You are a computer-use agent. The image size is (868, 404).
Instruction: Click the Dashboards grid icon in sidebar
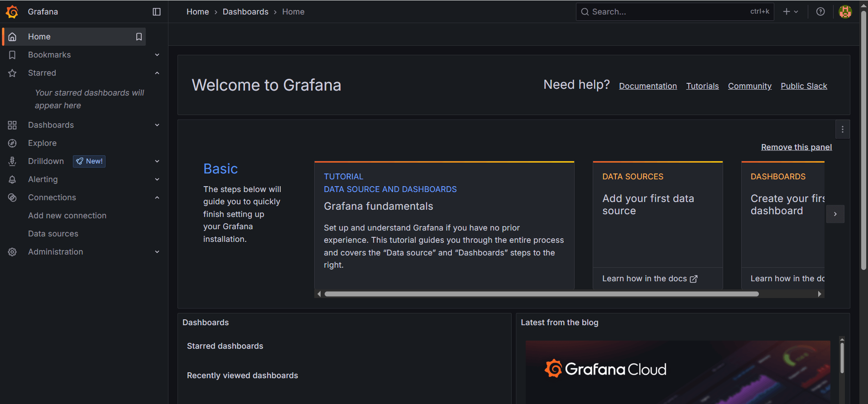12,125
